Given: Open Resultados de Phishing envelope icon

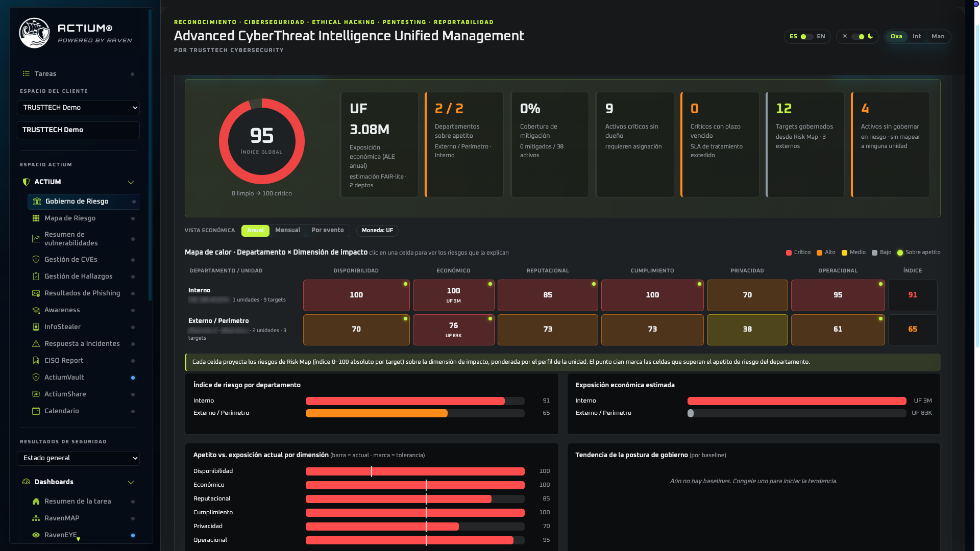Looking at the screenshot, I should coord(36,293).
